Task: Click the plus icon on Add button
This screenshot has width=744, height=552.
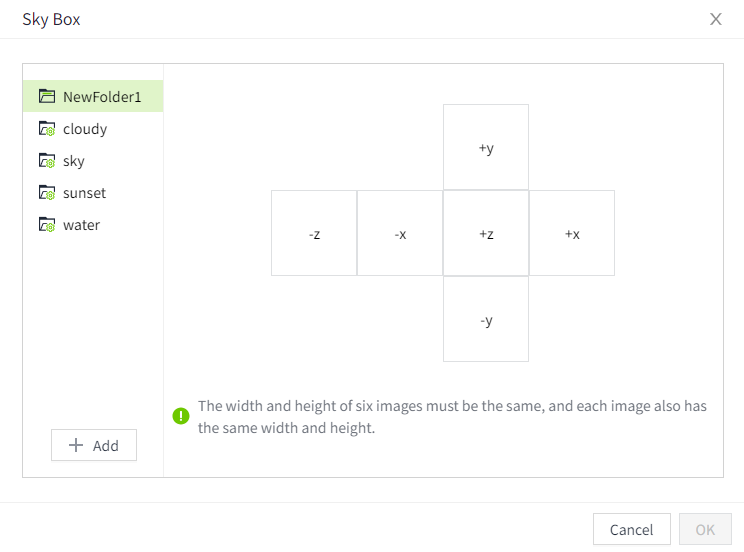Action: (x=76, y=446)
